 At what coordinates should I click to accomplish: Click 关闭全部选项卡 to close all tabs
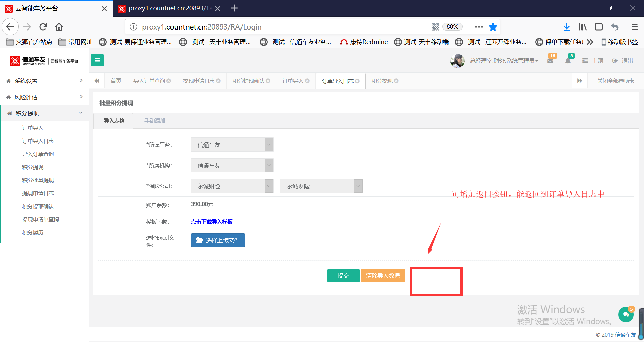coord(615,81)
